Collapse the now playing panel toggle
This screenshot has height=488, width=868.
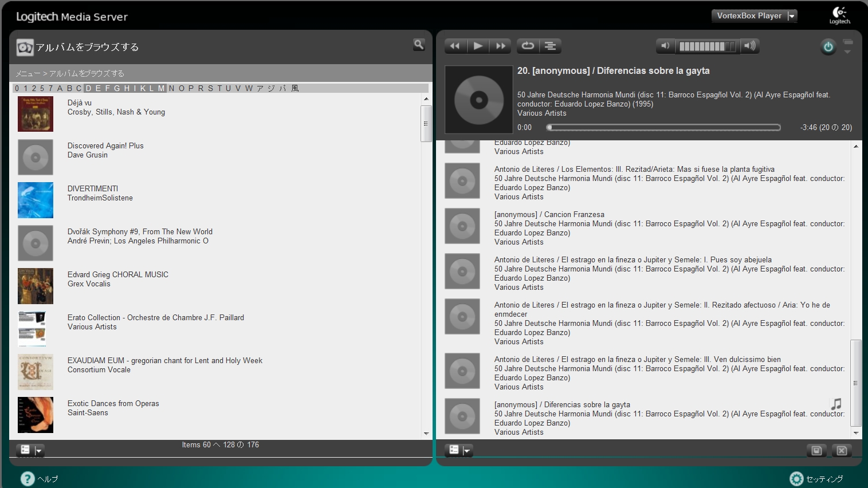[848, 46]
